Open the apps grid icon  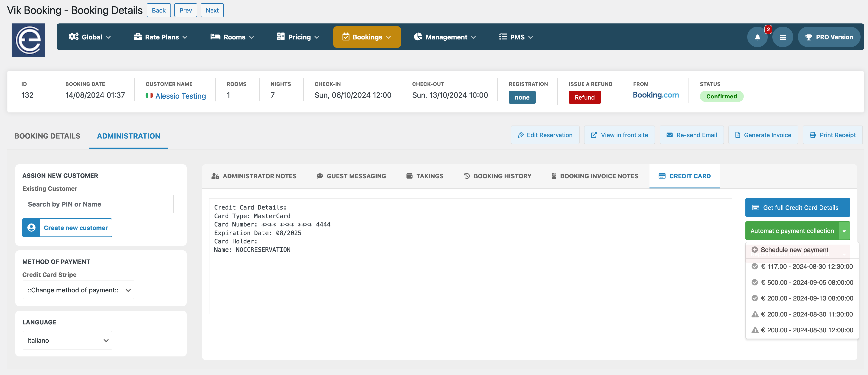point(783,37)
